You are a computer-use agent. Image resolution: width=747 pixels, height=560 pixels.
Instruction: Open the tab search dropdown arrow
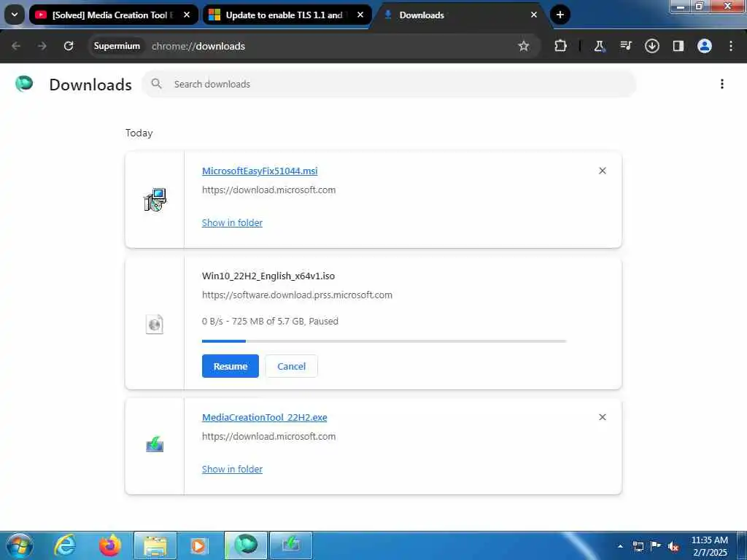click(x=15, y=15)
